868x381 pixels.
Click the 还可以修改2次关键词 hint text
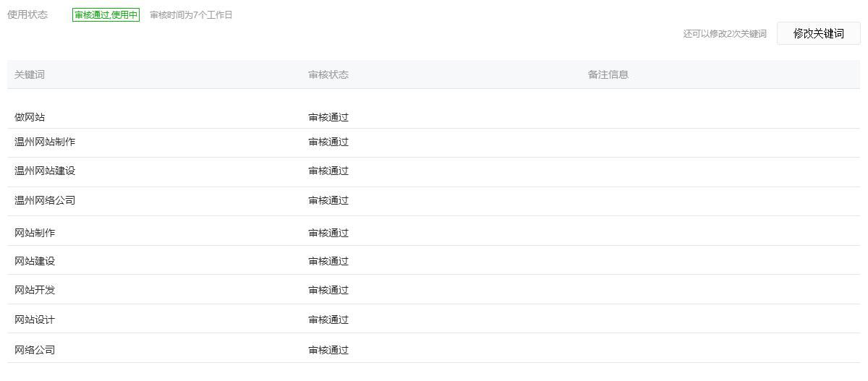click(725, 34)
